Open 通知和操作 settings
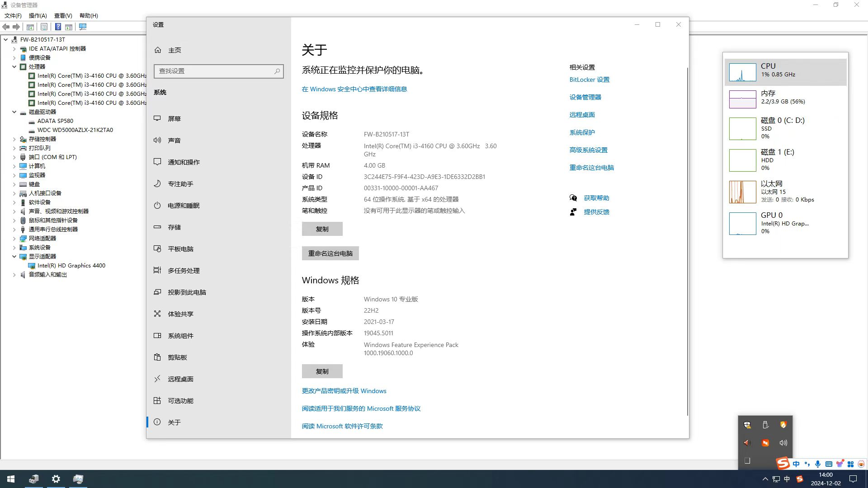The width and height of the screenshot is (868, 488). pos(219,162)
